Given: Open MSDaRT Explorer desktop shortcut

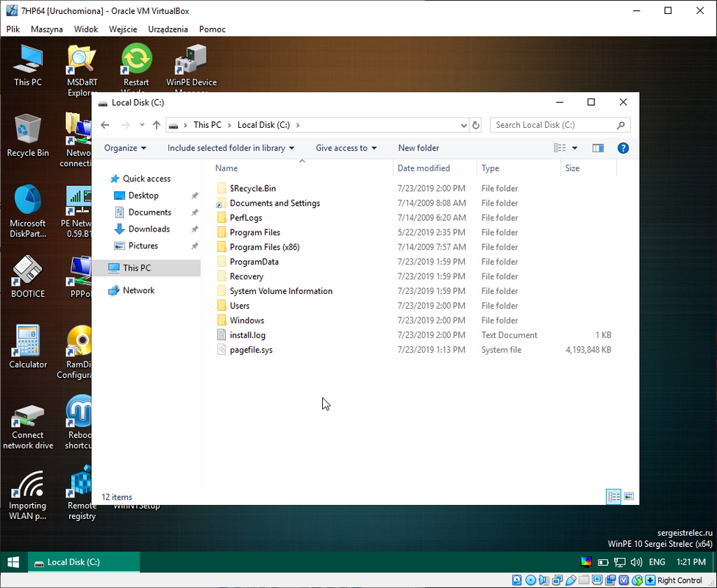Looking at the screenshot, I should point(82,70).
